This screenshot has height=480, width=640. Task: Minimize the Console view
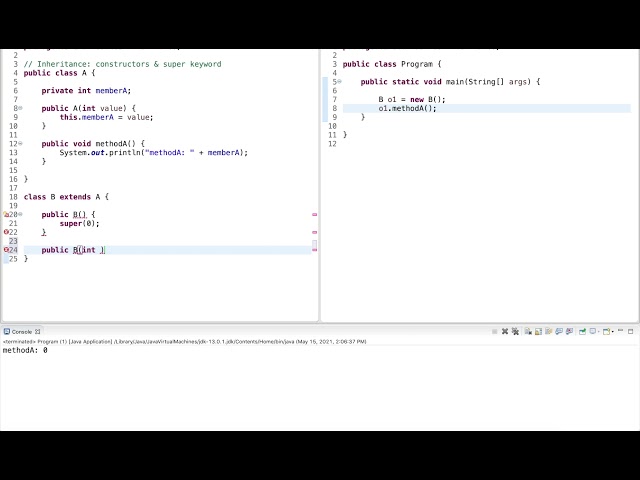tap(620, 330)
